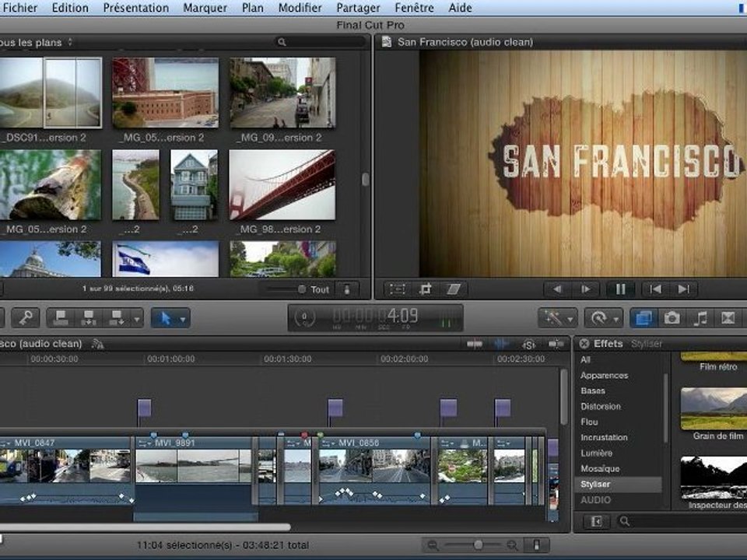Show the Transitions browser
Screen dimensions: 747x560
pos(728,317)
